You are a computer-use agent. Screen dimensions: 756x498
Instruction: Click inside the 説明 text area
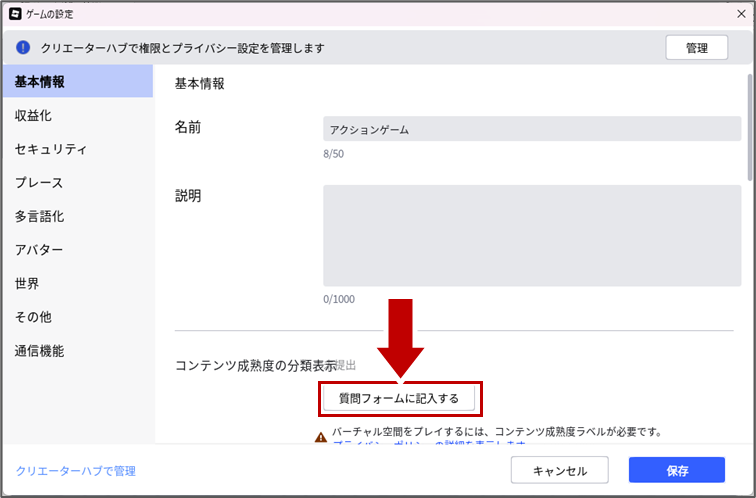532,236
